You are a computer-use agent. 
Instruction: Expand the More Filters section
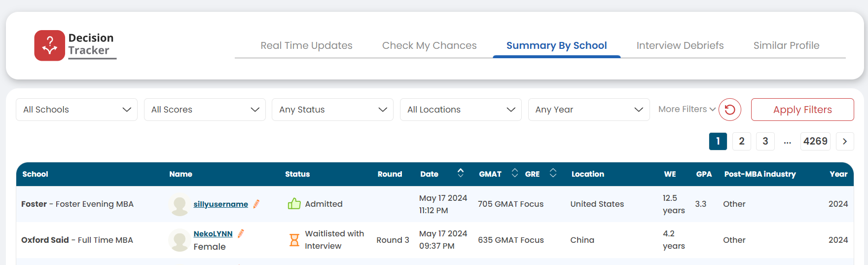(x=687, y=109)
